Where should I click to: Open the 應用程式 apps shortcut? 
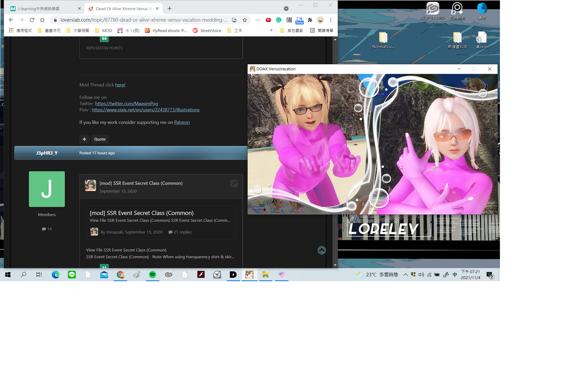click(20, 30)
